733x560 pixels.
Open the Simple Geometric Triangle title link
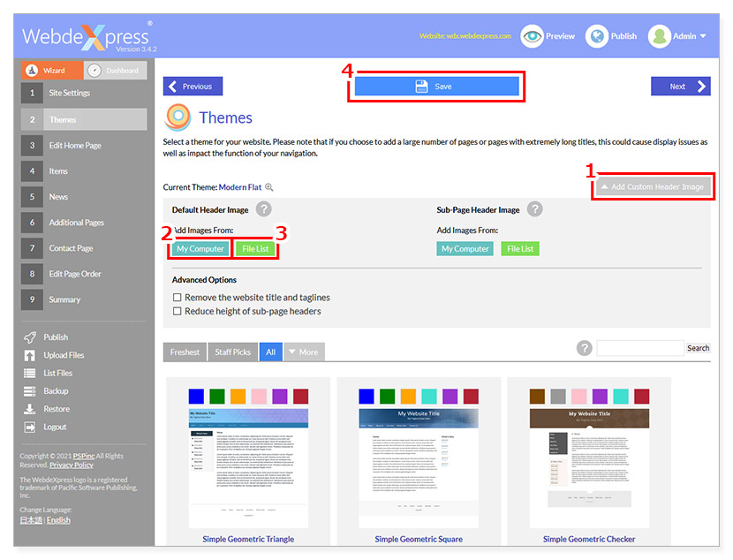[x=248, y=539]
